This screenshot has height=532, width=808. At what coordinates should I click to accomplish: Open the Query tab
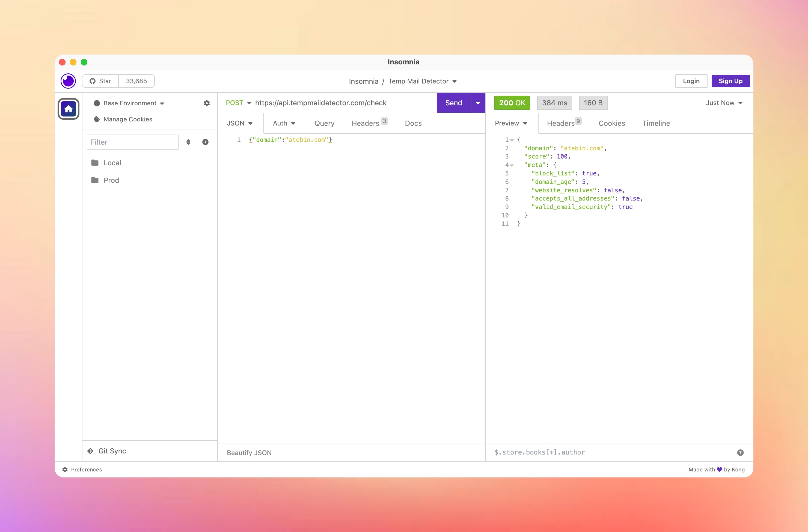pyautogui.click(x=324, y=123)
